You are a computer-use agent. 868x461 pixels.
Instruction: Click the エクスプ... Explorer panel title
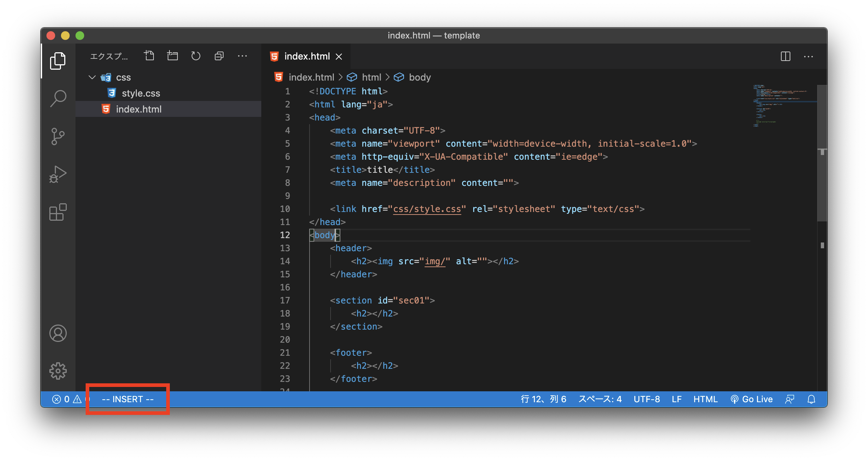(109, 56)
